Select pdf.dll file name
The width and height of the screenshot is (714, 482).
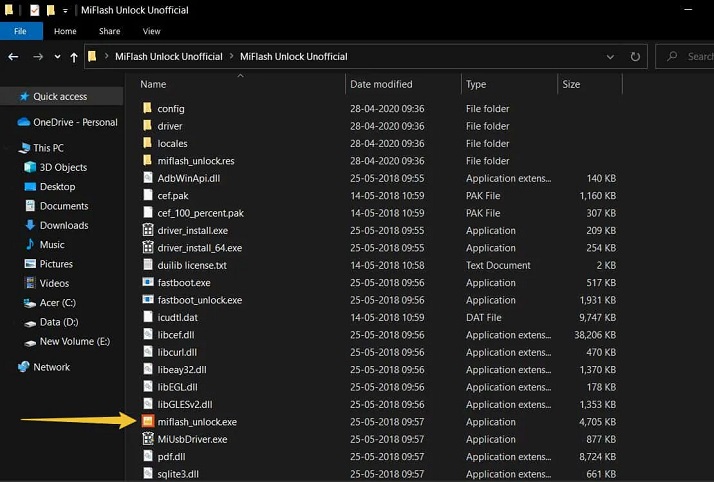point(171,456)
